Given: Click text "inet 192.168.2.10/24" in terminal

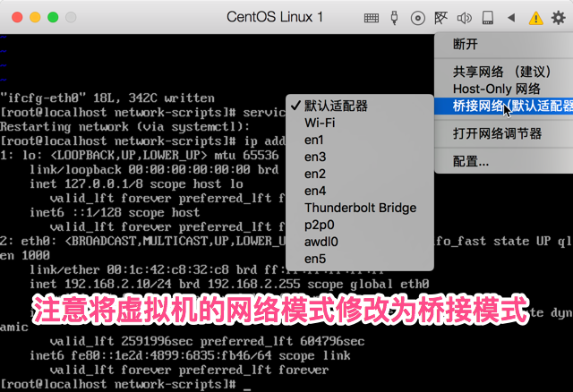Looking at the screenshot, I should coord(101,284).
